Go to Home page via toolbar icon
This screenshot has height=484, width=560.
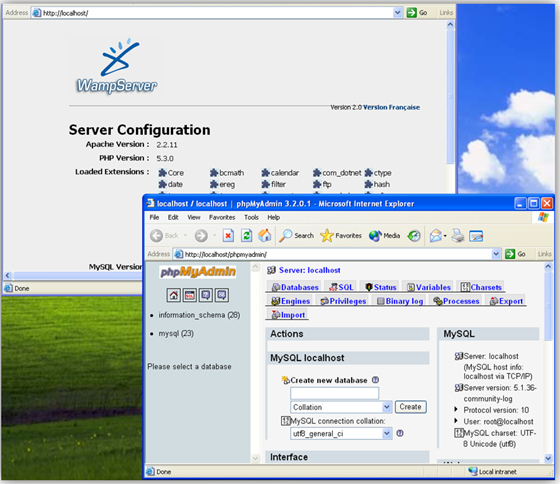click(265, 236)
